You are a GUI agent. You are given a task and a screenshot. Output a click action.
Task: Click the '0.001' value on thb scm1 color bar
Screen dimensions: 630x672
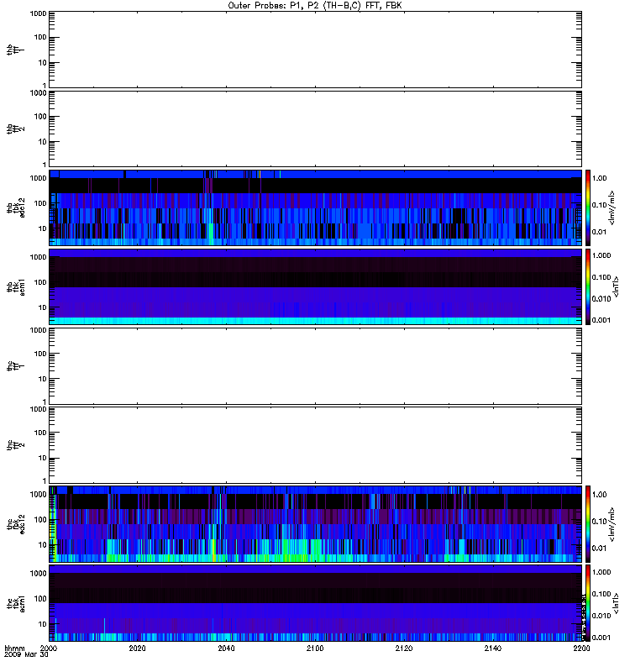601,320
